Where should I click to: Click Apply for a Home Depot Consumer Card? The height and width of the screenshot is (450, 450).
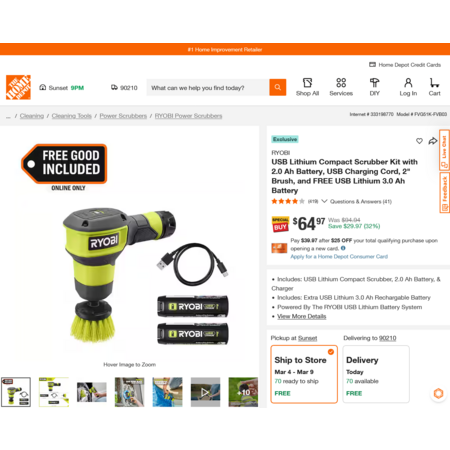339,256
